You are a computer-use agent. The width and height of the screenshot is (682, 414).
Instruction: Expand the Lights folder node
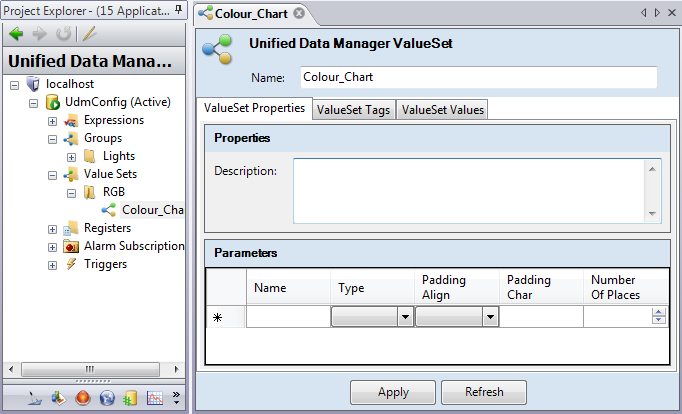(71, 157)
